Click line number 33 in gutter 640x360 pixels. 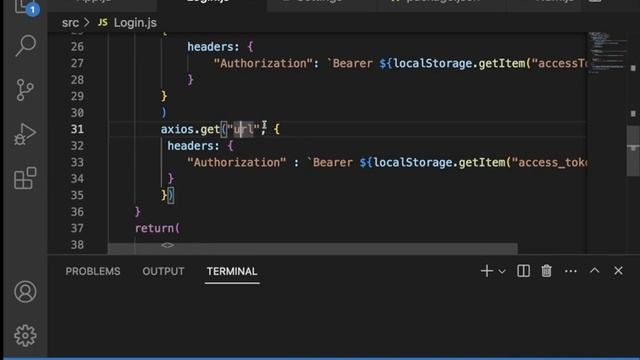[77, 162]
